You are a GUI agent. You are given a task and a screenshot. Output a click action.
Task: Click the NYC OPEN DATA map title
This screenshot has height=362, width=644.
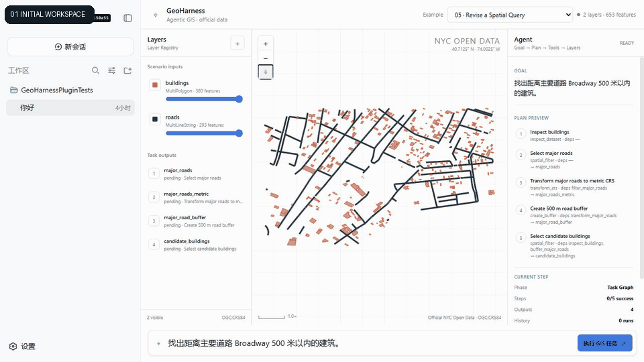[x=467, y=41]
